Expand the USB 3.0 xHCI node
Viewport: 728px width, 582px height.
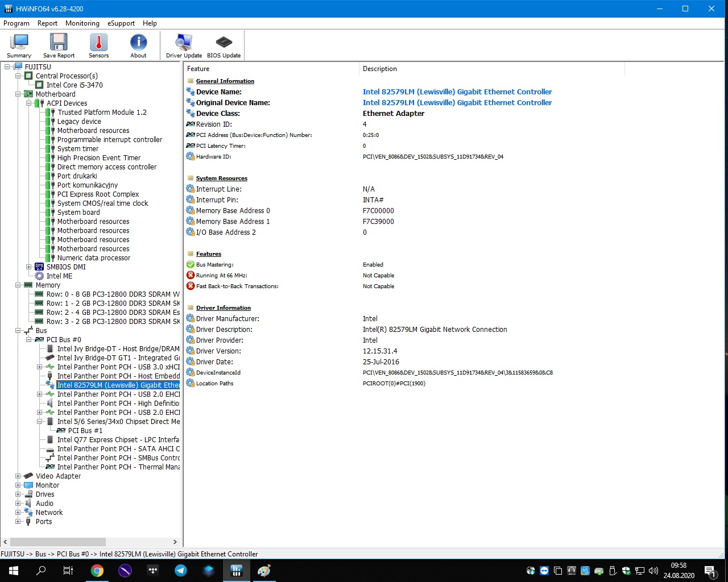click(x=40, y=367)
